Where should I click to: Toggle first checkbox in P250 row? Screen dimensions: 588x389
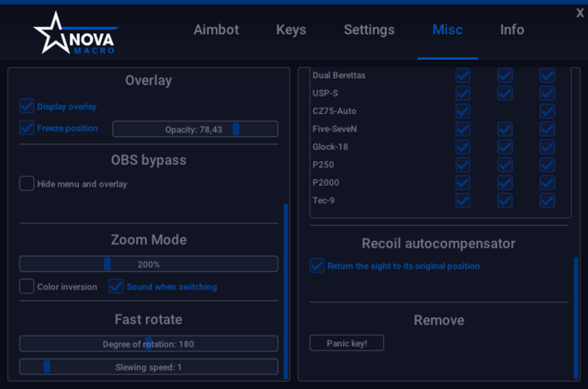[463, 165]
